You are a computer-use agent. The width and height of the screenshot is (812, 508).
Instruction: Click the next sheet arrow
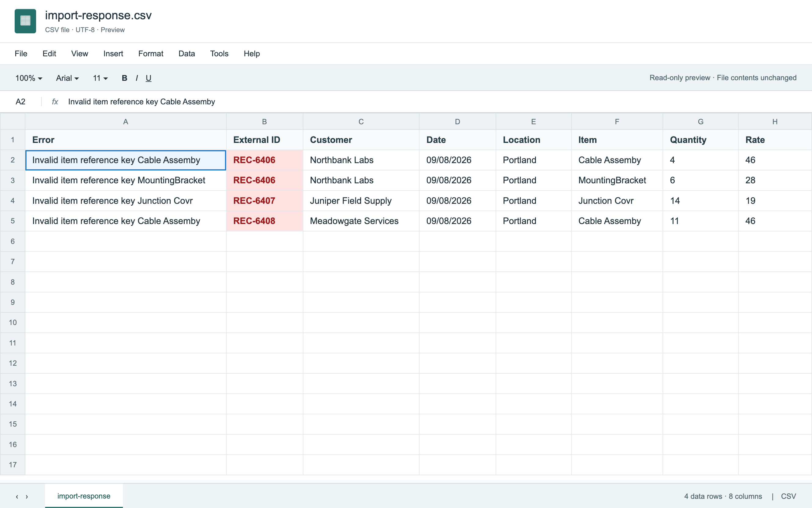point(27,496)
